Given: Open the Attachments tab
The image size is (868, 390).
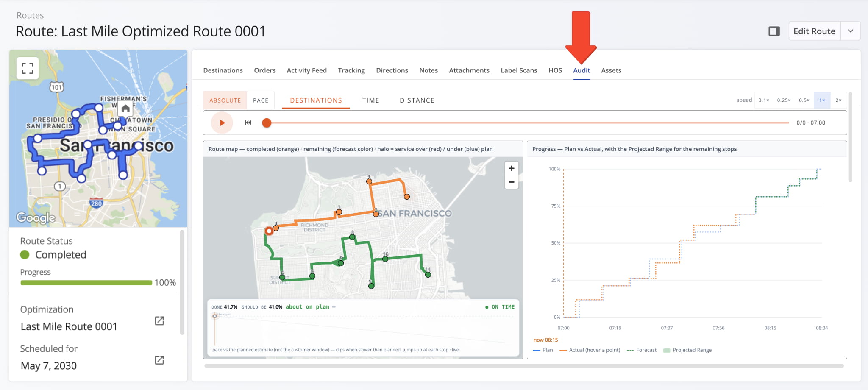Looking at the screenshot, I should [x=469, y=70].
